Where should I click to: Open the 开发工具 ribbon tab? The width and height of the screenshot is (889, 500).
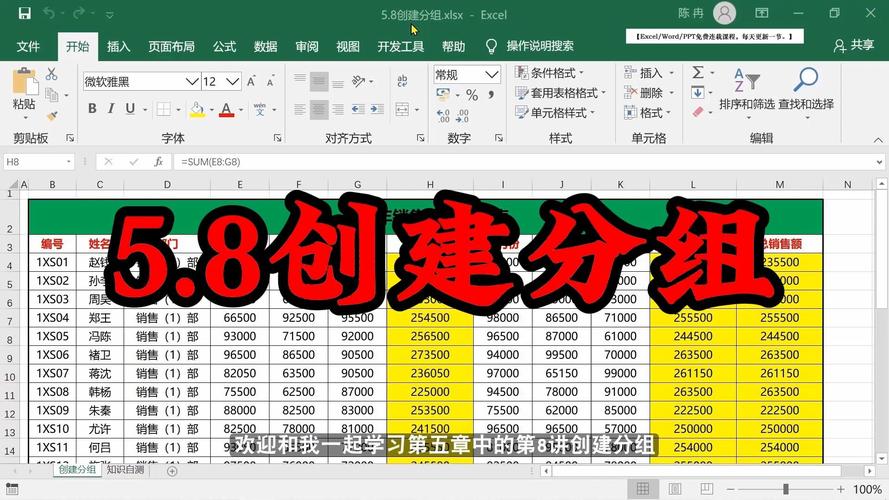401,46
